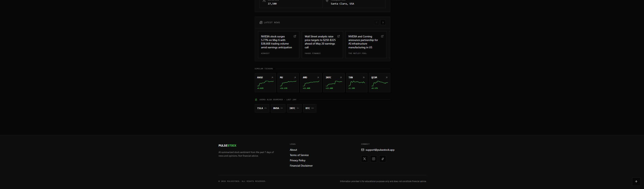The width and height of the screenshot is (644, 189).
Task: Click the arrow icon on the MU card
Action: coord(295,78)
